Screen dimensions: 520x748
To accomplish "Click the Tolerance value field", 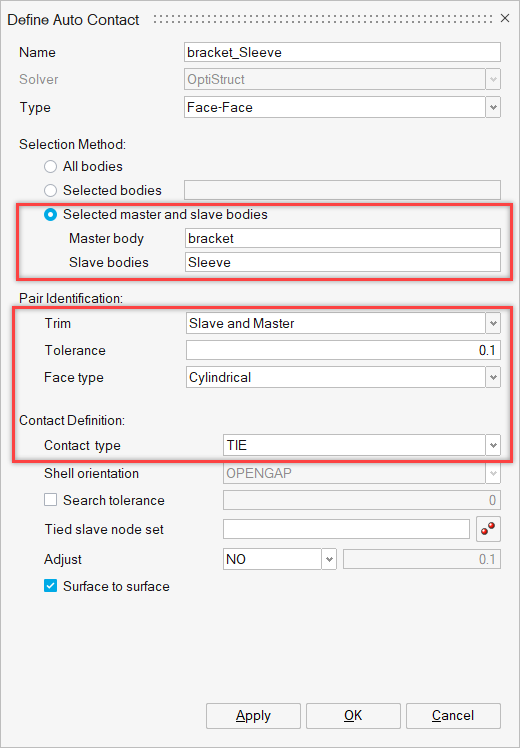I will [343, 350].
